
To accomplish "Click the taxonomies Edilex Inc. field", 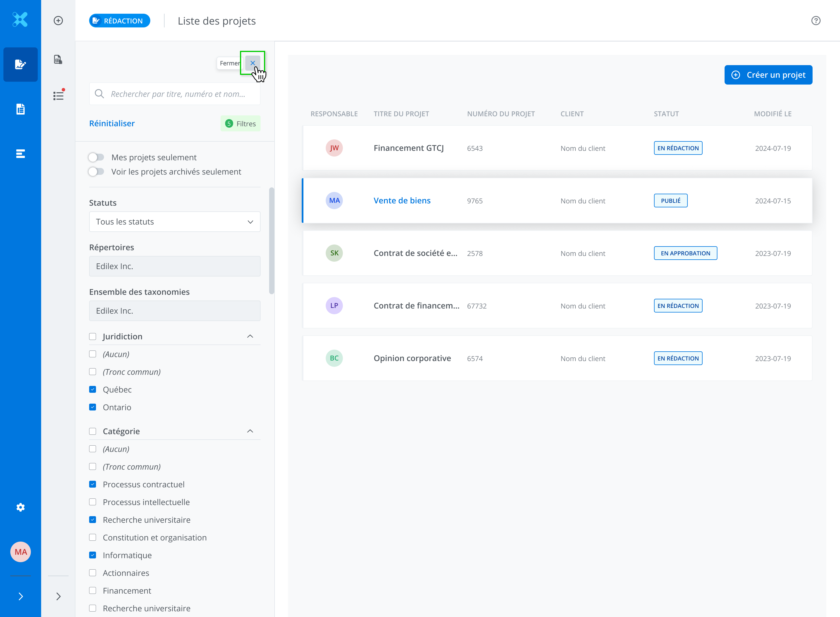I will [175, 310].
